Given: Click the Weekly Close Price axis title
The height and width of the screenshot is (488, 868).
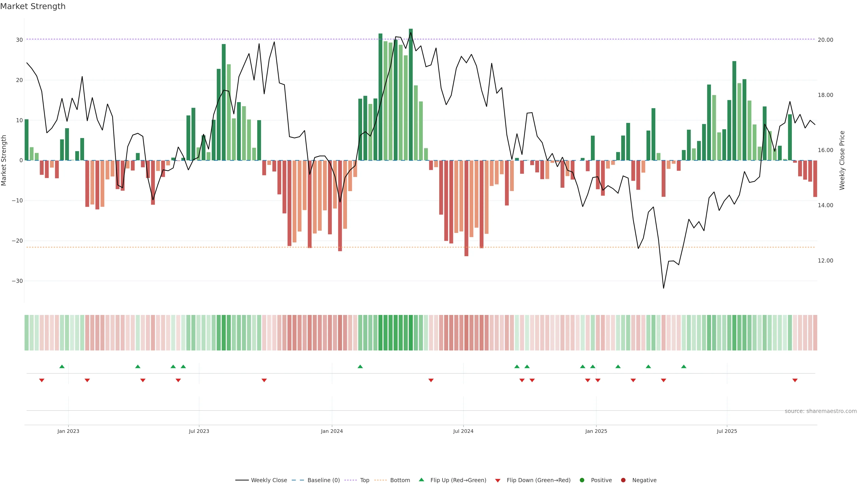Looking at the screenshot, I should [x=842, y=160].
